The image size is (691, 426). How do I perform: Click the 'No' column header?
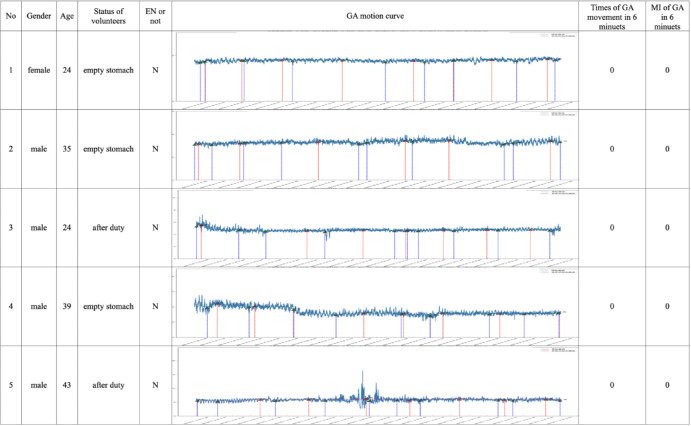[x=11, y=16]
